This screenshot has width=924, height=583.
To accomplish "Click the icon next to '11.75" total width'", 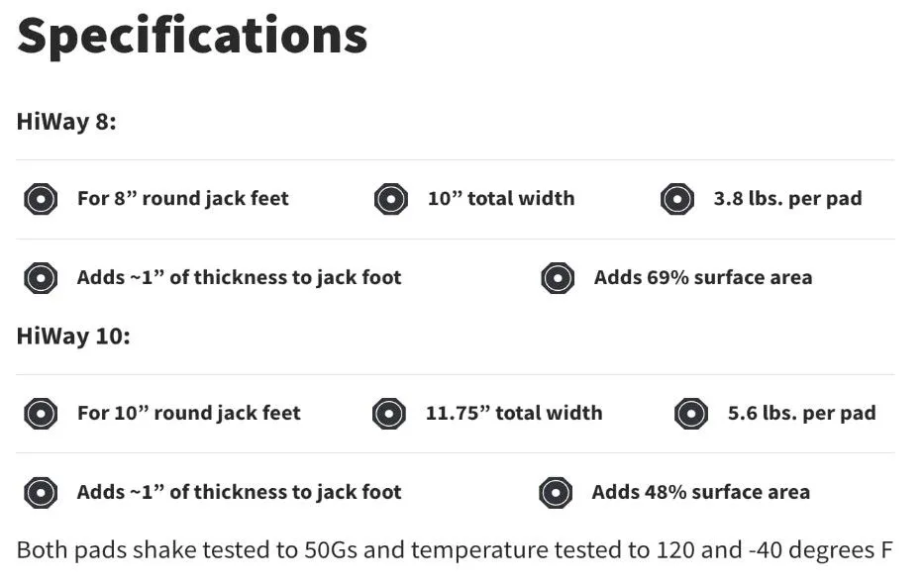I will (389, 413).
